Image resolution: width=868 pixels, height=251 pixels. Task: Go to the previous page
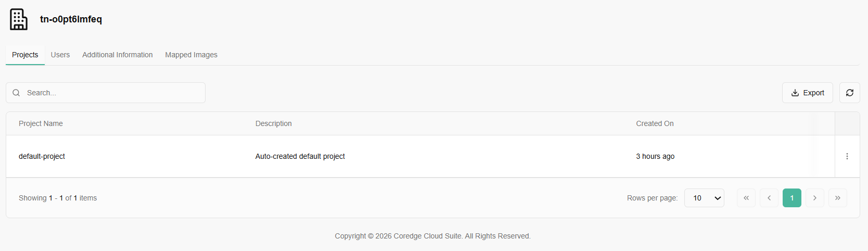point(769,198)
